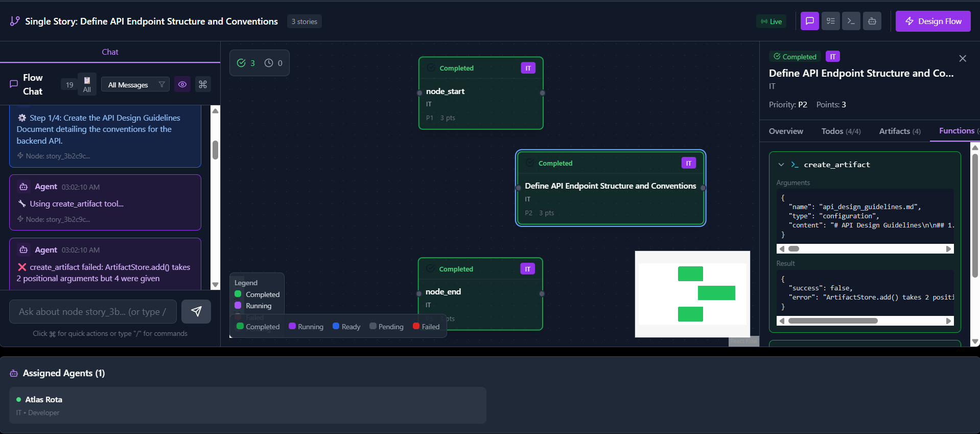
Task: Click the send message paper plane button
Action: pos(196,312)
